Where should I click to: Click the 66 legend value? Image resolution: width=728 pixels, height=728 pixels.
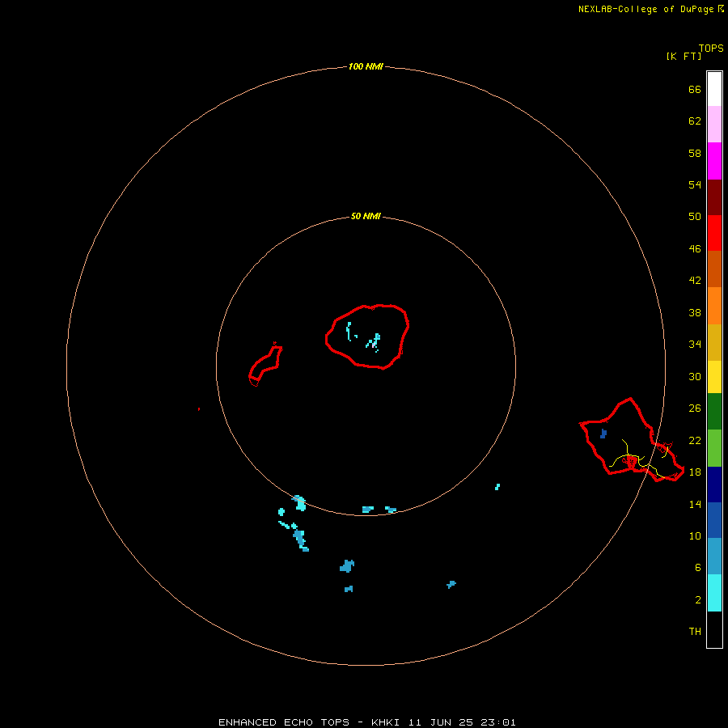[695, 89]
